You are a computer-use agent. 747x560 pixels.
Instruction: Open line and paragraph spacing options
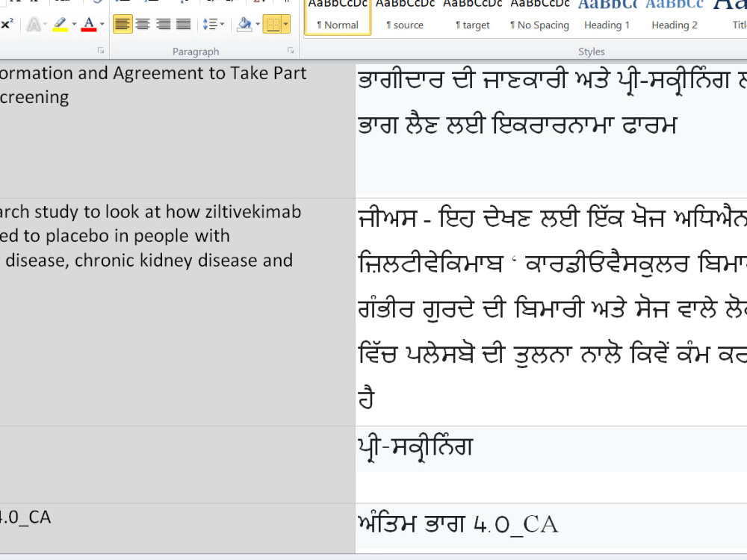click(x=210, y=24)
